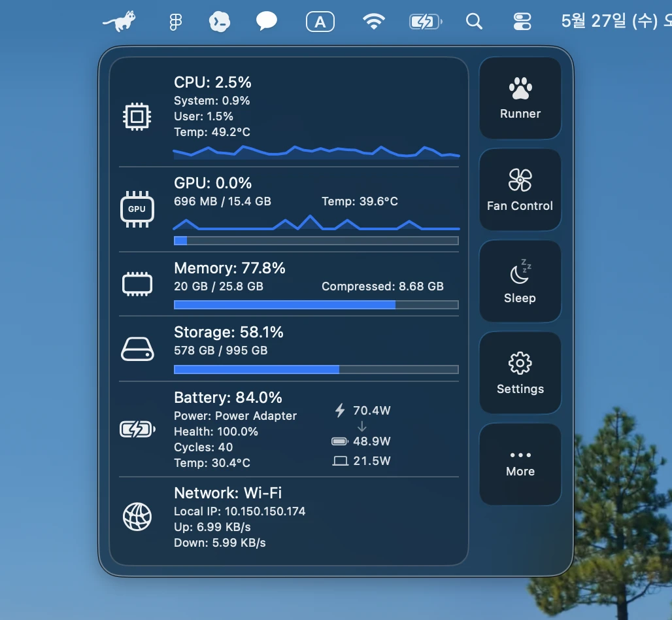Click the CPU chip icon
The width and height of the screenshot is (672, 620).
pyautogui.click(x=137, y=116)
